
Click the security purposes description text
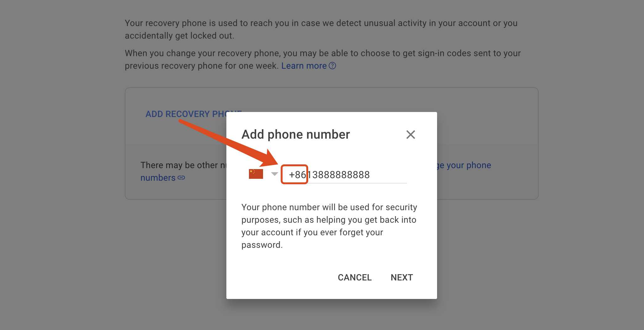tap(329, 226)
